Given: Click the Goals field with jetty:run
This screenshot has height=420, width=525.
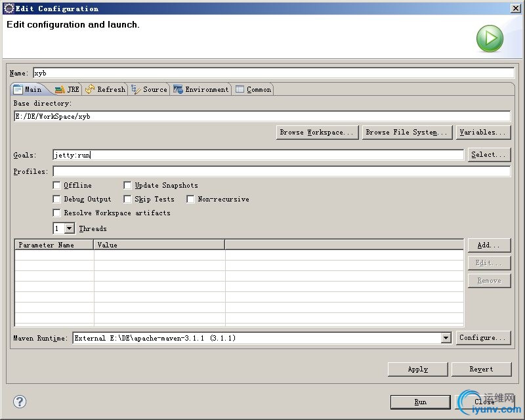Looking at the screenshot, I should tap(258, 155).
